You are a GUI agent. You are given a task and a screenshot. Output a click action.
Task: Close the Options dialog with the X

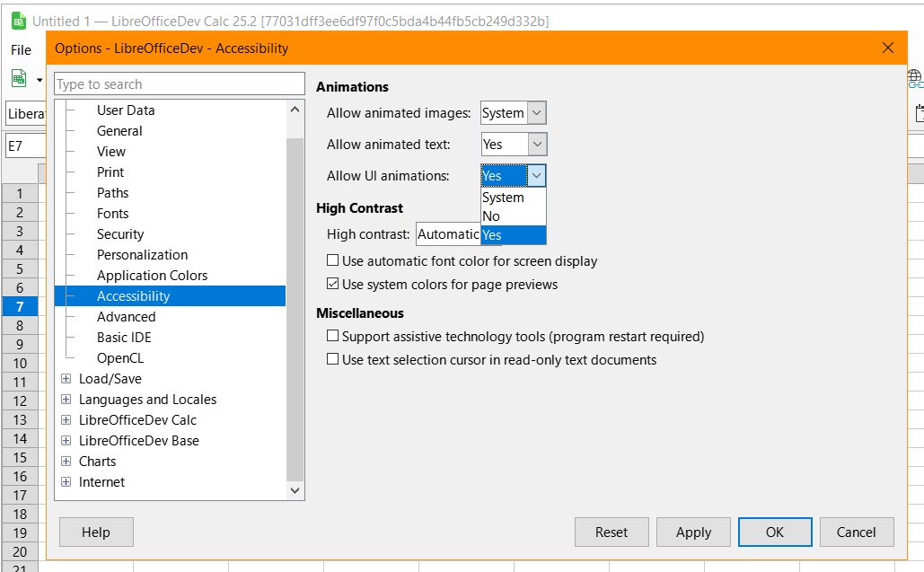[888, 48]
